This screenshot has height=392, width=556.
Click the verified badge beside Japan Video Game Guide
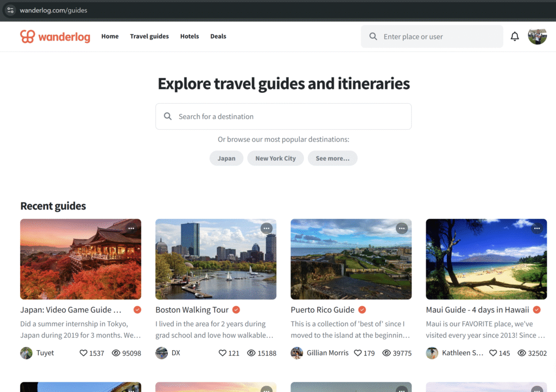pos(137,310)
